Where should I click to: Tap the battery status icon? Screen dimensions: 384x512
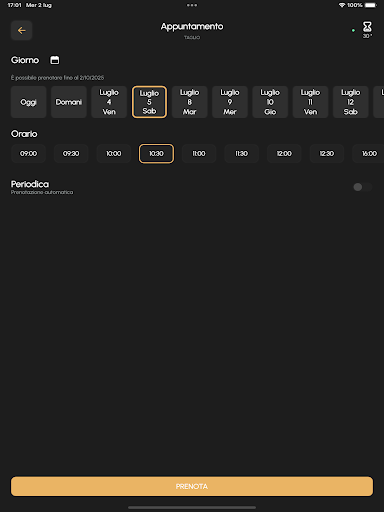click(370, 5)
